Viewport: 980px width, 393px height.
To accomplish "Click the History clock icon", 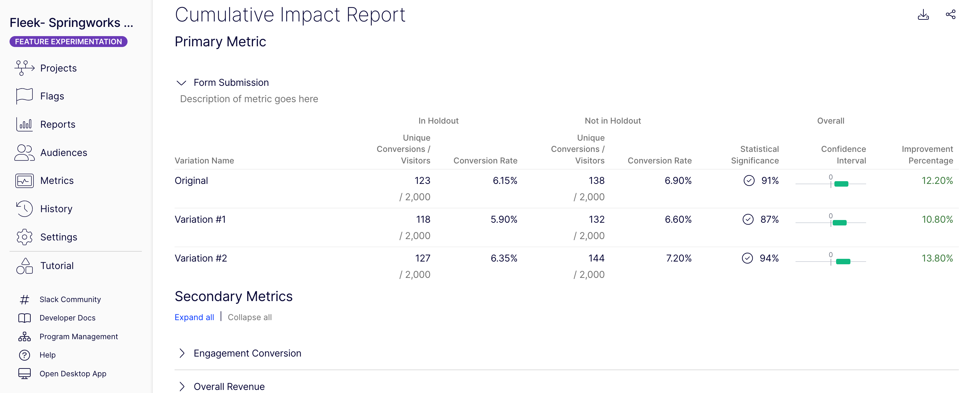I will [x=24, y=209].
